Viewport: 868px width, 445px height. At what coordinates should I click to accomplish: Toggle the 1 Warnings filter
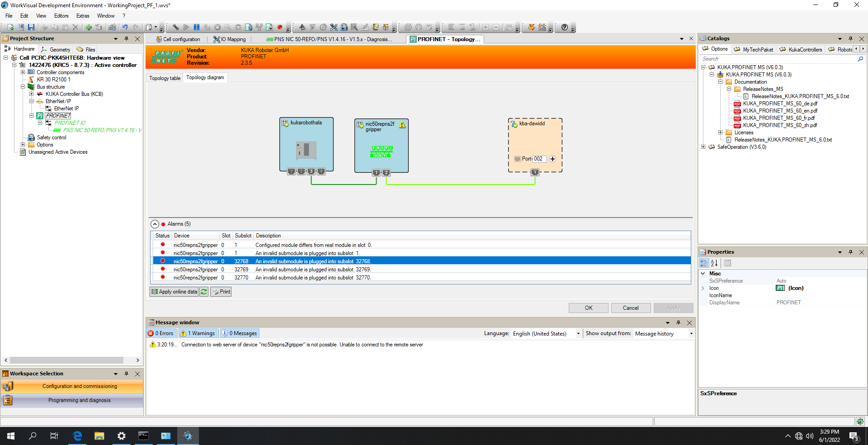198,333
